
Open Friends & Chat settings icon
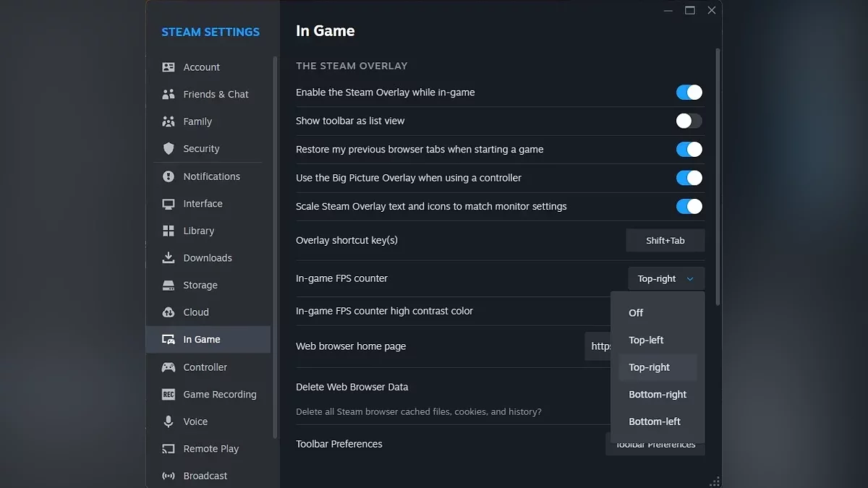pos(169,94)
